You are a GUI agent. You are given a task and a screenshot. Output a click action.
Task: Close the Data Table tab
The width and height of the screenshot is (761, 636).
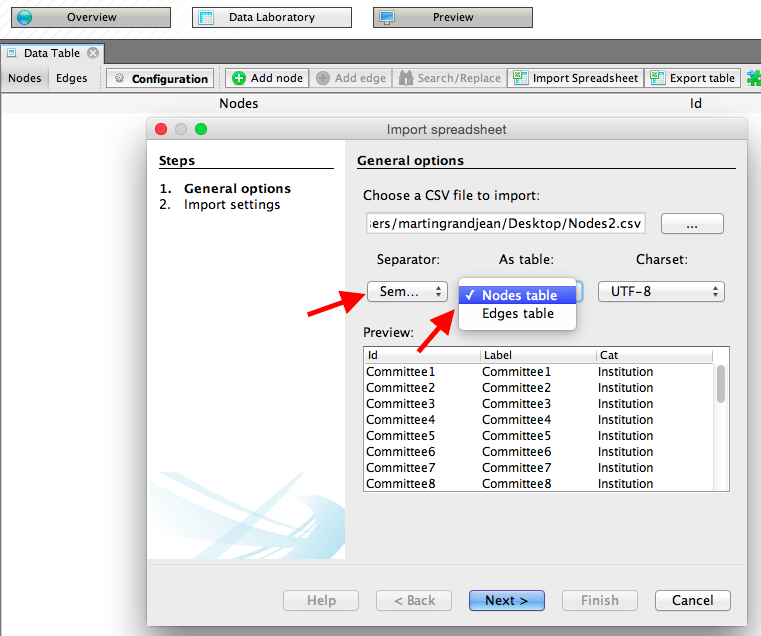coord(93,53)
